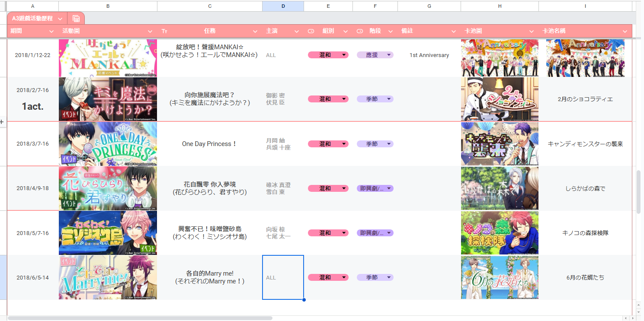Open the 即興劇 chip in the 2018/4/9-18 row

[x=375, y=188]
